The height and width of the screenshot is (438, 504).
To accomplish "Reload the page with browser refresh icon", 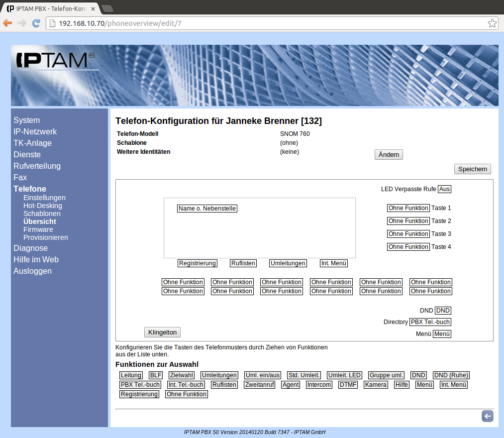I will click(x=36, y=23).
